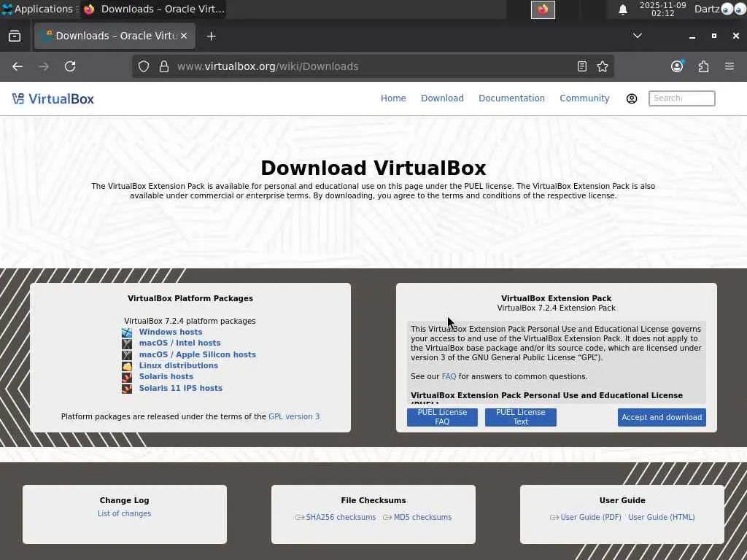
Task: Open a new tab with the plus icon
Action: [x=211, y=36]
